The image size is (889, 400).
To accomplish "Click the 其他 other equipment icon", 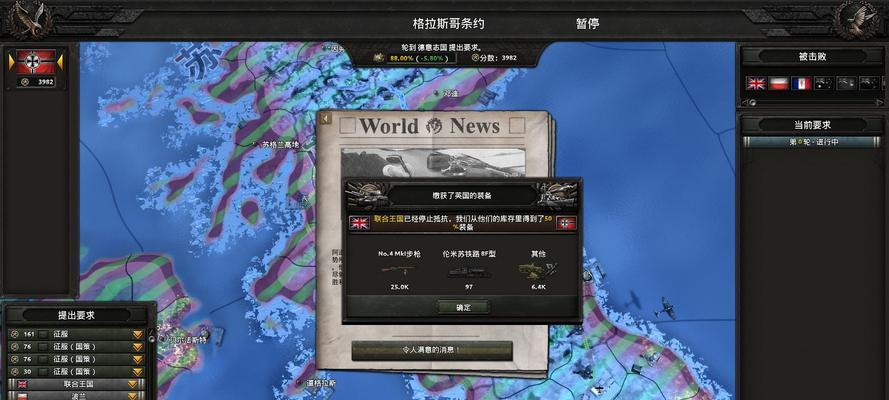I will click(538, 270).
